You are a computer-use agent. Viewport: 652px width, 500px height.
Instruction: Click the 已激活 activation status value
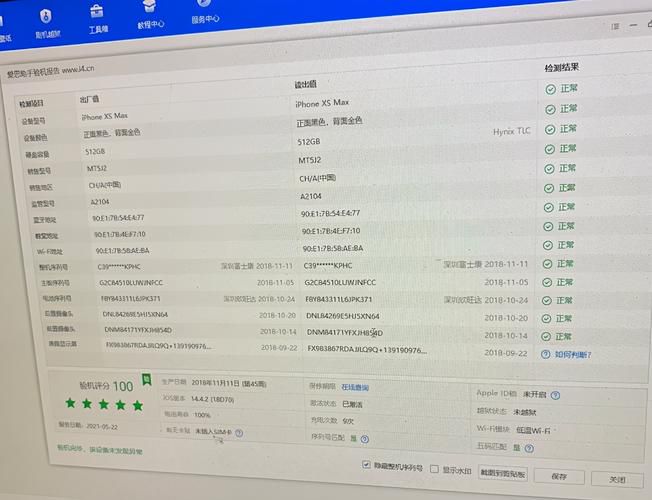click(352, 404)
